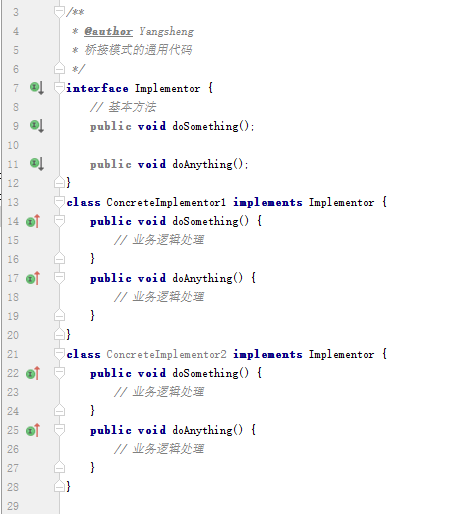Click fold end marker at line 20
Viewport: 468px width, 514px height.
pos(59,334)
